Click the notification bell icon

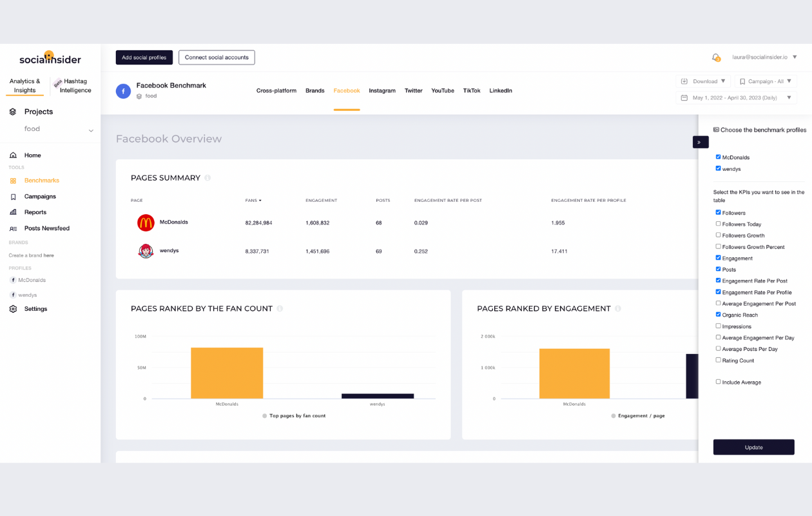click(715, 57)
